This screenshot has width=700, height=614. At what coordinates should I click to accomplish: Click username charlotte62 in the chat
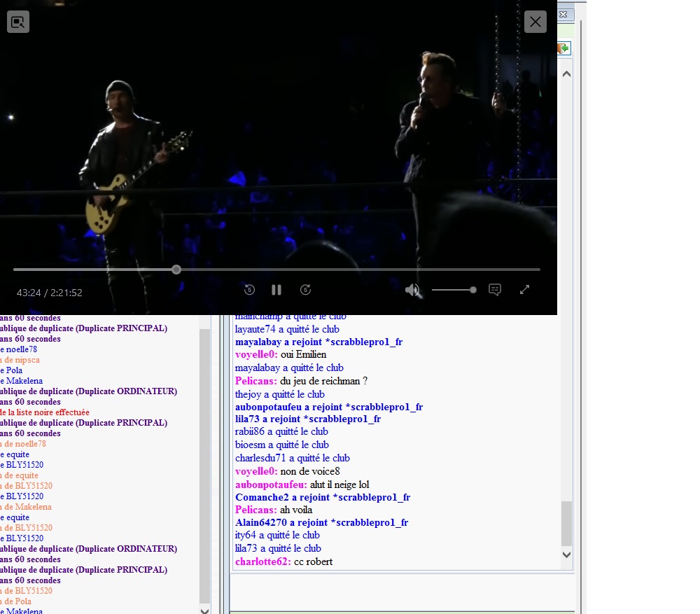pyautogui.click(x=262, y=562)
